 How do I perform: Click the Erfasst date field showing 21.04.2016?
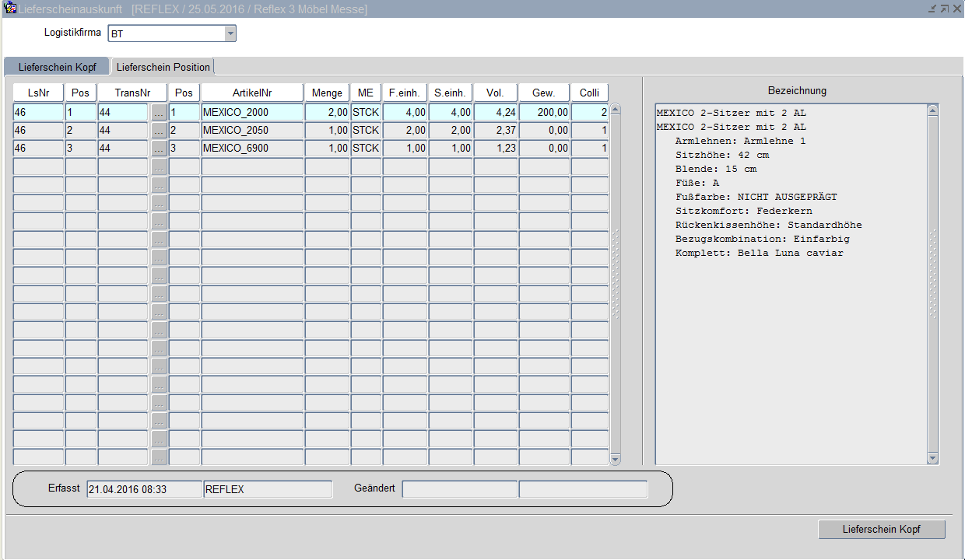tap(144, 489)
